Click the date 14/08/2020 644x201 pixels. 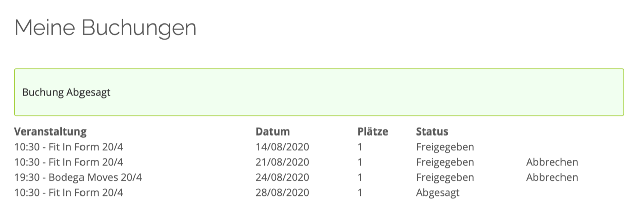(282, 147)
